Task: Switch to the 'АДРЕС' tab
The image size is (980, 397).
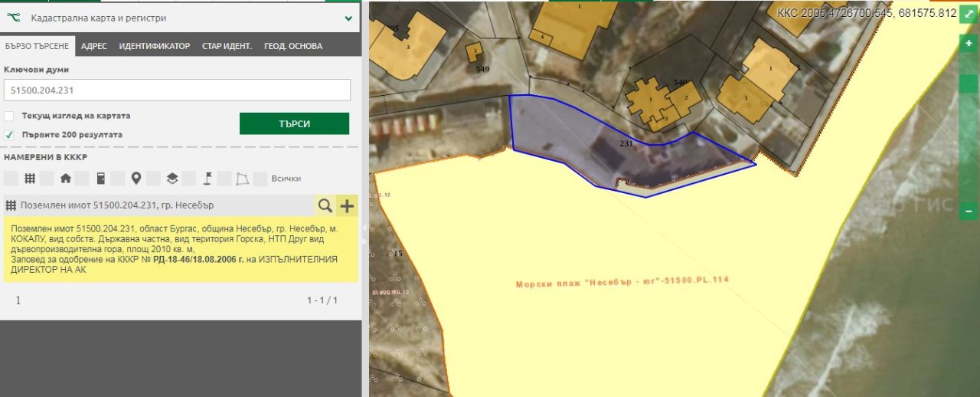Action: tap(93, 46)
